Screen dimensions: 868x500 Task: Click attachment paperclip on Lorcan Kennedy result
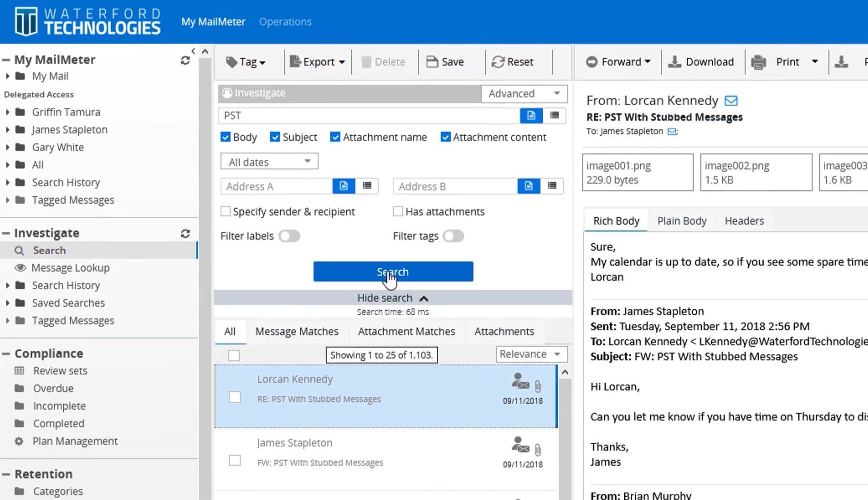click(x=538, y=386)
